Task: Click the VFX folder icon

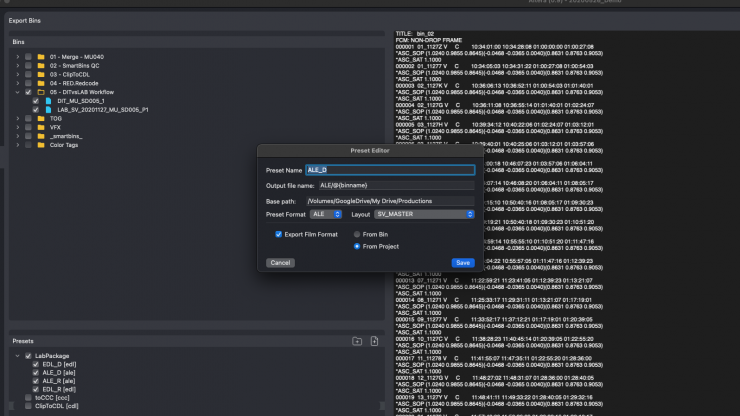Action: [41, 127]
